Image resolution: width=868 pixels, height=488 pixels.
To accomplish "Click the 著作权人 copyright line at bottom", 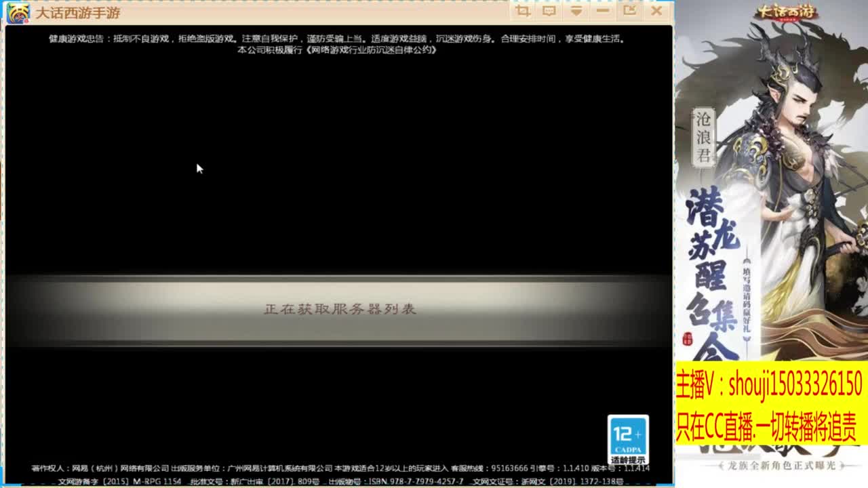I will tap(340, 468).
